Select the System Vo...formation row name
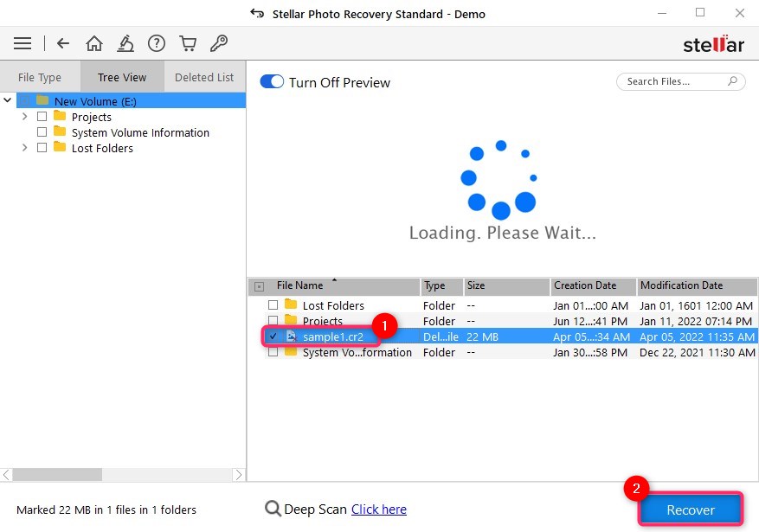The height and width of the screenshot is (532, 759). pyautogui.click(x=357, y=353)
